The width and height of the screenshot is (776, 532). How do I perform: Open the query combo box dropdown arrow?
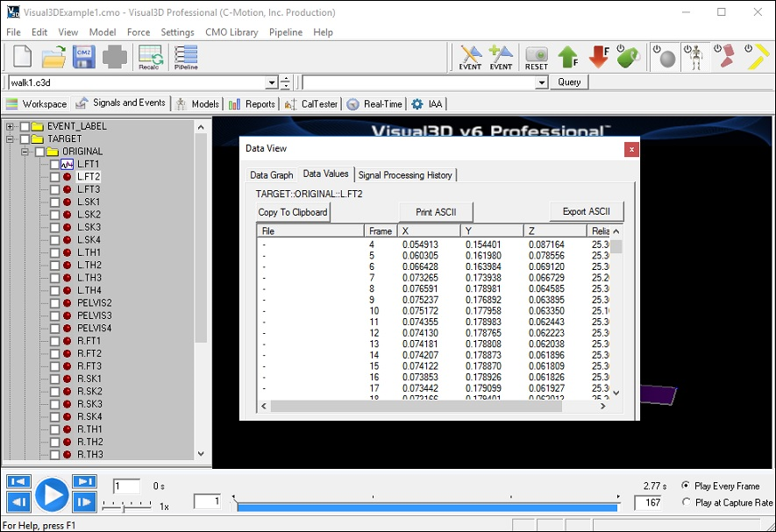(x=542, y=82)
